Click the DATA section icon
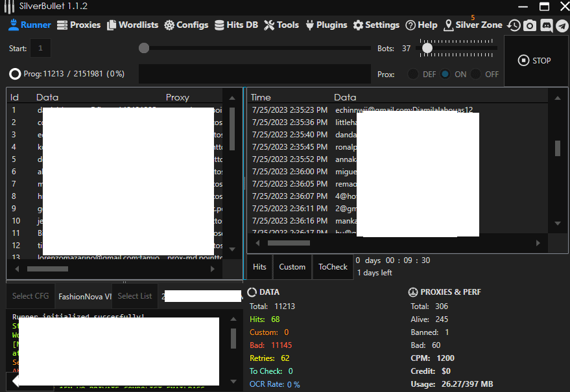Viewport: 570px width, 392px height. 252,292
